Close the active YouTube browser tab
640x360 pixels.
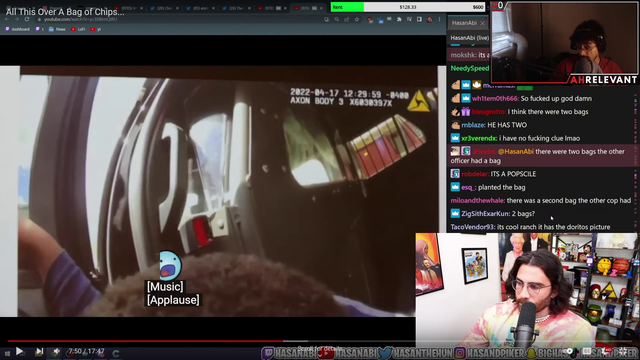pyautogui.click(x=321, y=8)
